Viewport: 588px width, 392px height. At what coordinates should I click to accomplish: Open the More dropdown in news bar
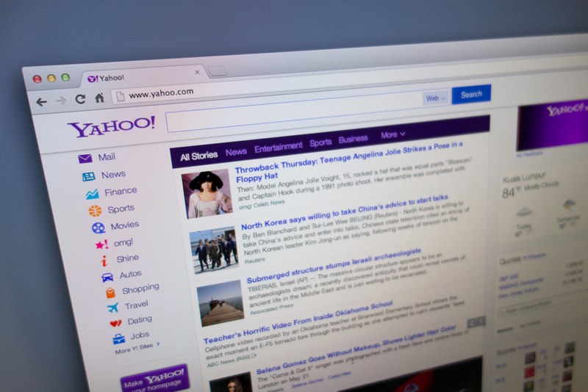(x=392, y=135)
